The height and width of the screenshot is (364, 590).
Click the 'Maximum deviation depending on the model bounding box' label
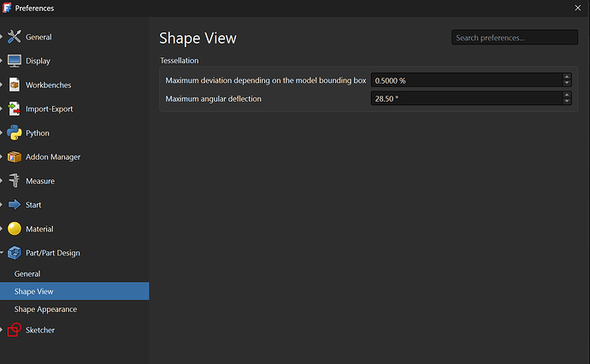pyautogui.click(x=266, y=80)
